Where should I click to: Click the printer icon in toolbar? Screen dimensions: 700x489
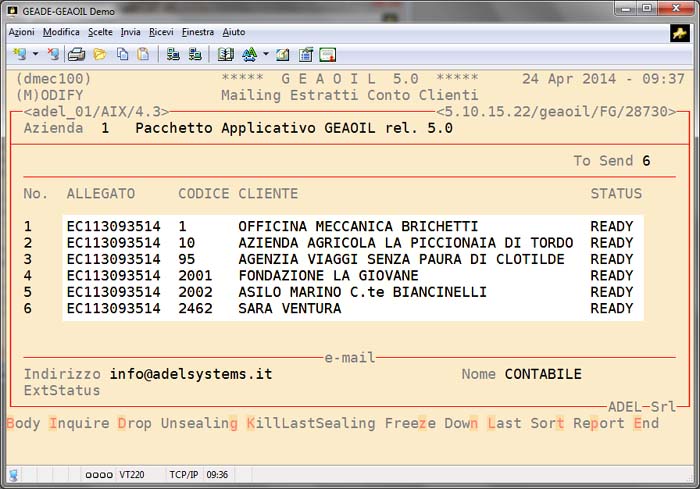click(x=75, y=54)
